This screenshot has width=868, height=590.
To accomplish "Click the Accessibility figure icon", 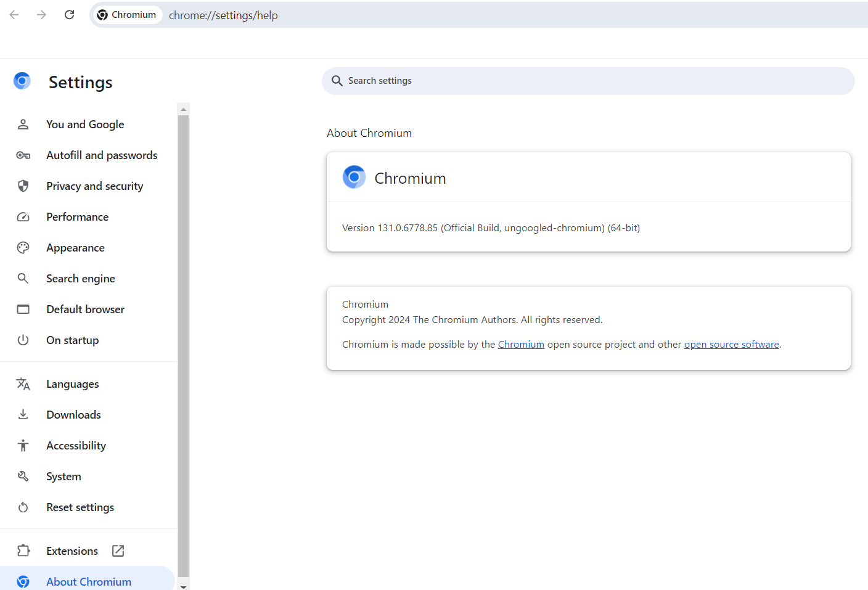I will [x=23, y=446].
